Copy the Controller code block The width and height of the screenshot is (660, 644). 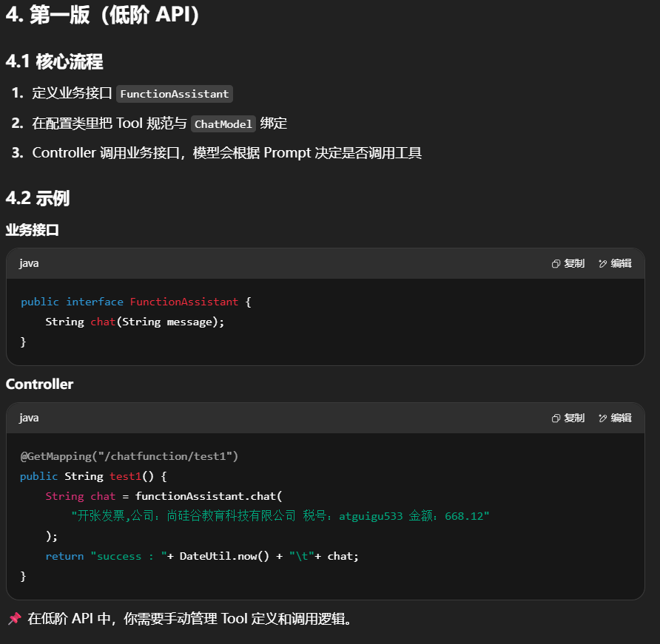tap(568, 418)
